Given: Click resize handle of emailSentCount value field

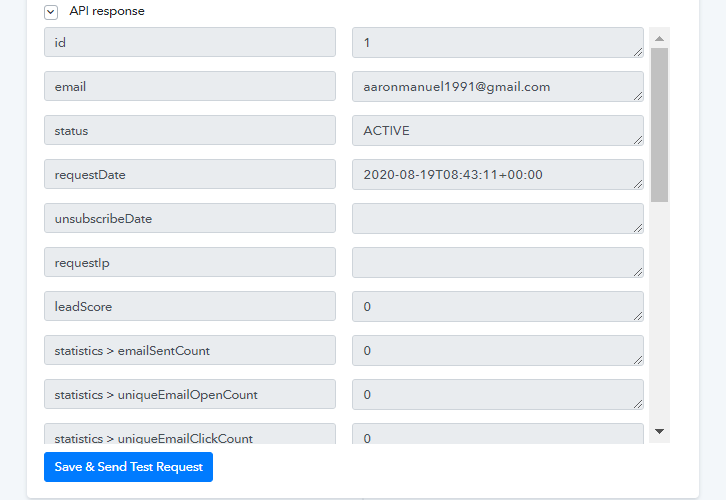Looking at the screenshot, I should [x=638, y=360].
